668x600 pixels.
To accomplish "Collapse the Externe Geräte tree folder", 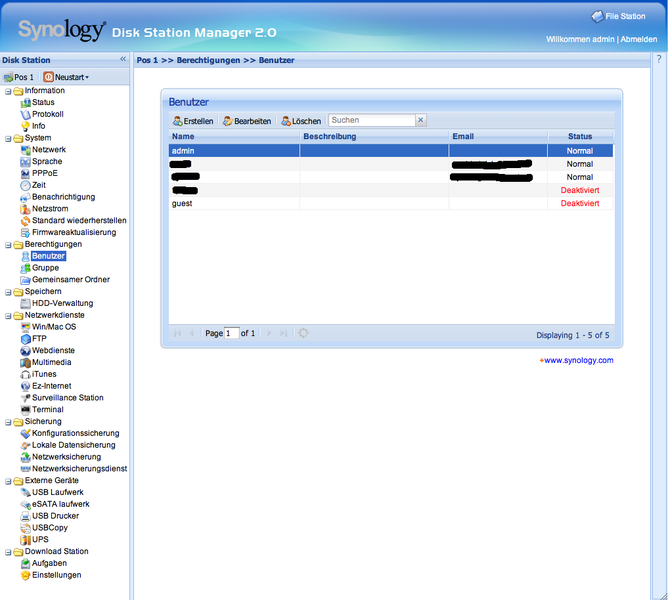I will point(8,481).
